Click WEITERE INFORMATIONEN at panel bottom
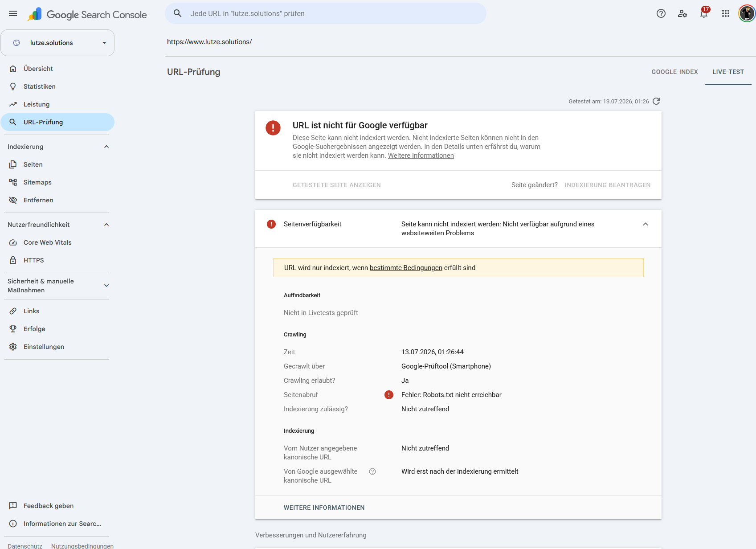Screen dimensions: 756x549 pyautogui.click(x=324, y=508)
